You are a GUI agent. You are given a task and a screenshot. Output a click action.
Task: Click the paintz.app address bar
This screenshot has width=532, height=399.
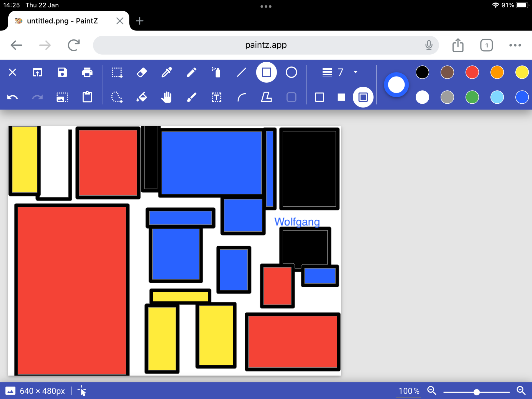(265, 45)
